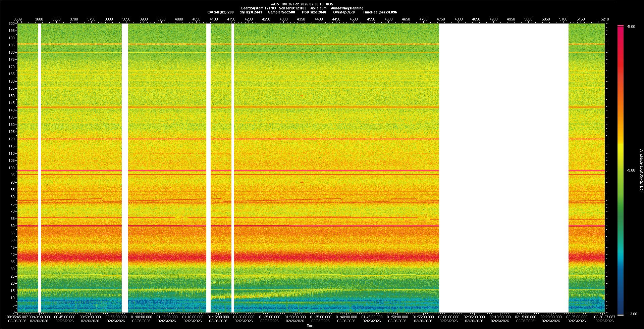Click the Sample/Sec:500 header text
The image size is (644, 329).
coord(281,12)
